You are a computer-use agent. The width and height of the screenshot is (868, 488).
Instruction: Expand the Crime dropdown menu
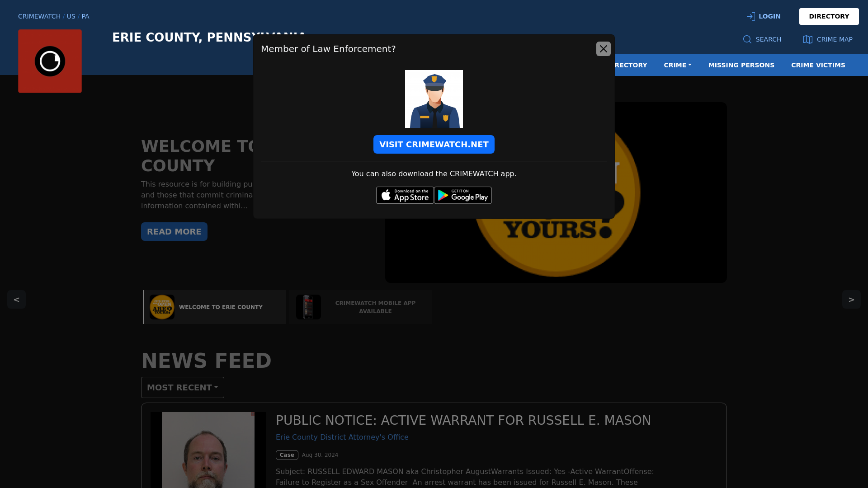click(677, 65)
